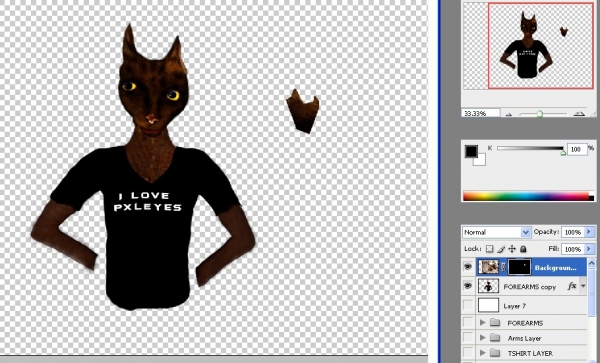The height and width of the screenshot is (363, 600).
Task: Click the K grayscale slider handle
Action: [563, 153]
